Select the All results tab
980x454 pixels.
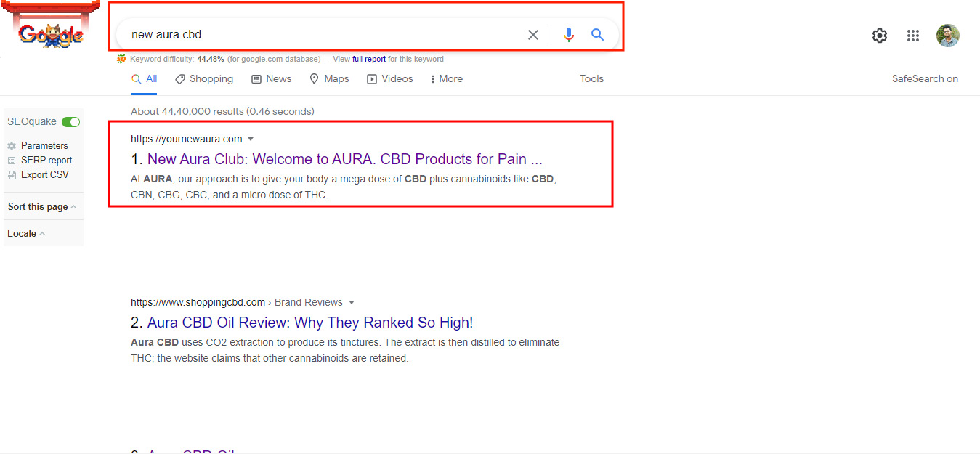click(x=145, y=79)
